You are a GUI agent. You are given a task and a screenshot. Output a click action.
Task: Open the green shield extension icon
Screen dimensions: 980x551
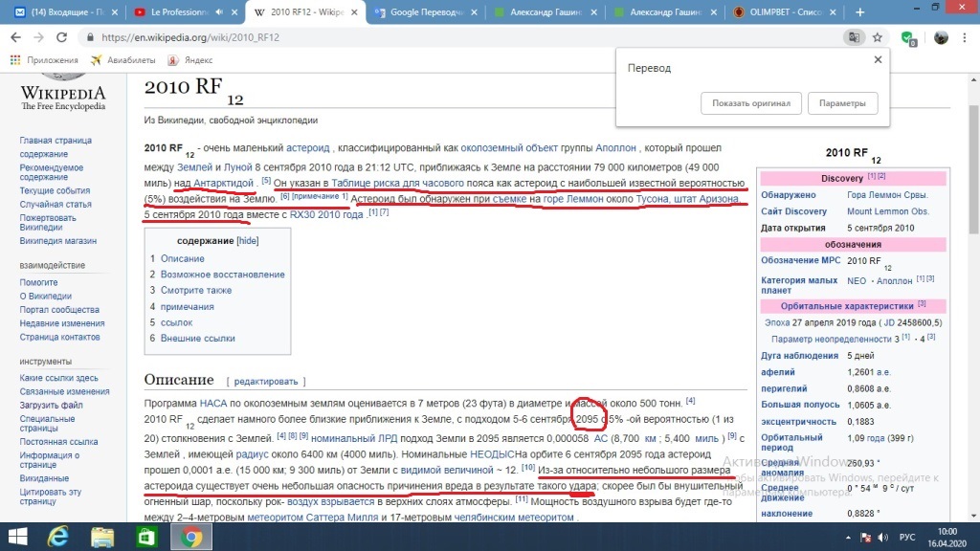pos(909,38)
